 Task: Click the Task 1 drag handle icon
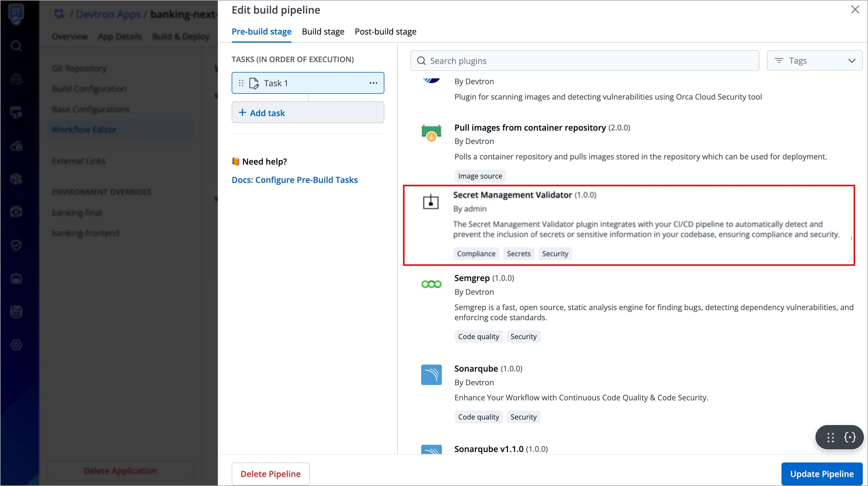(241, 83)
